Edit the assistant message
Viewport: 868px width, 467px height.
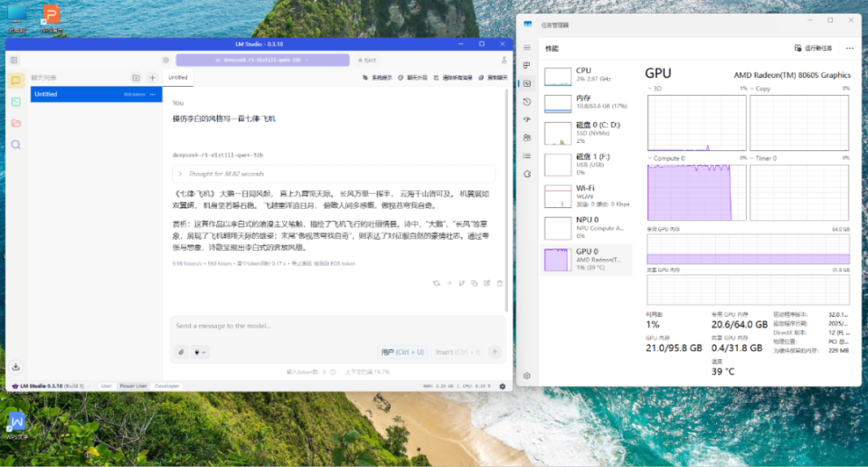(x=487, y=283)
